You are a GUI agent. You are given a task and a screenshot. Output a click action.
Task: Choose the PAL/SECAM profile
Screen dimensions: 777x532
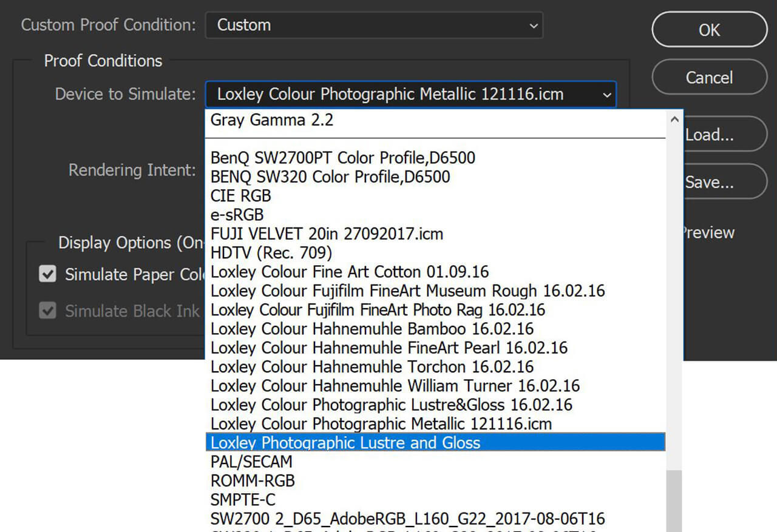pyautogui.click(x=435, y=462)
